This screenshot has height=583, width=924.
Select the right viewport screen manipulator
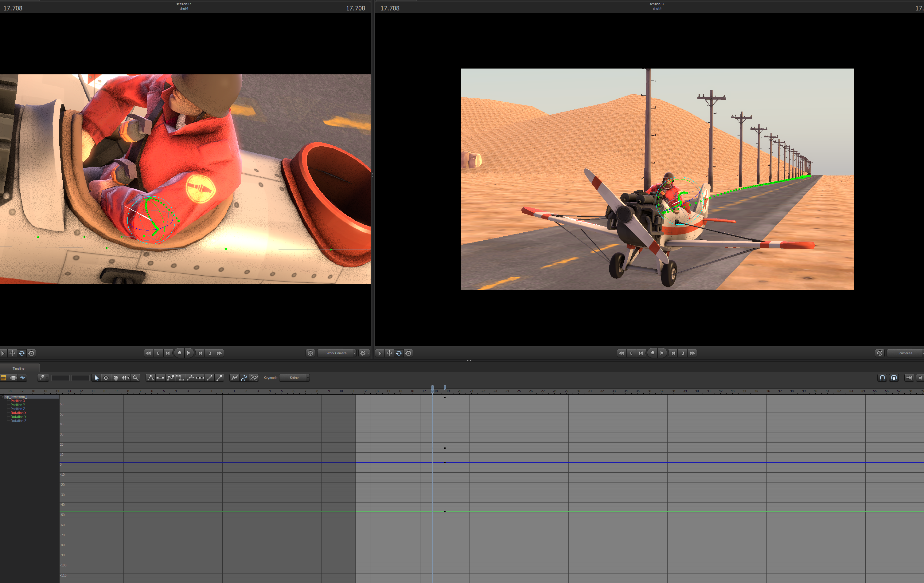409,353
